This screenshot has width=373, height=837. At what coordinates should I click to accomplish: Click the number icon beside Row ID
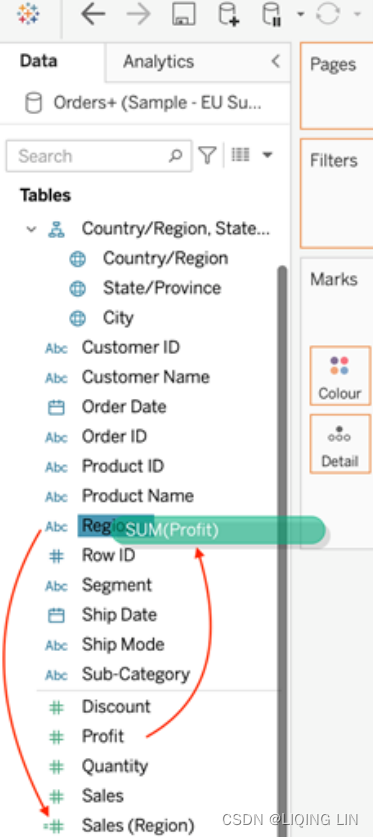click(56, 556)
